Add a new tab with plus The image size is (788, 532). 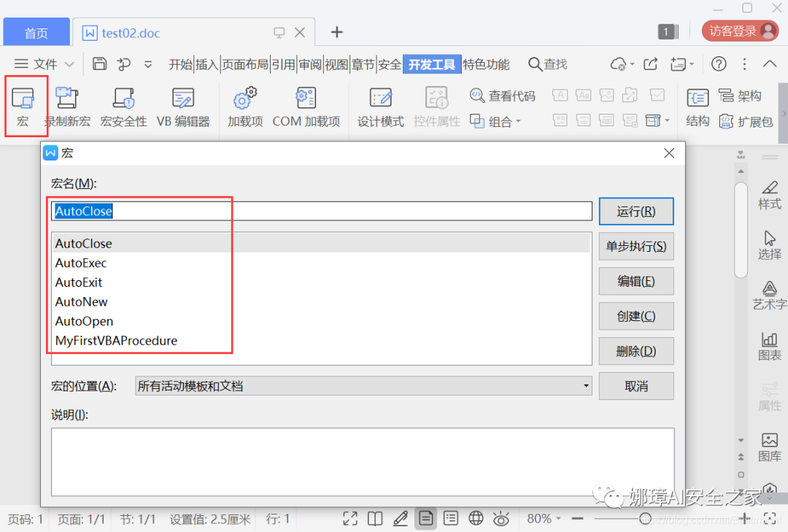coord(336,32)
